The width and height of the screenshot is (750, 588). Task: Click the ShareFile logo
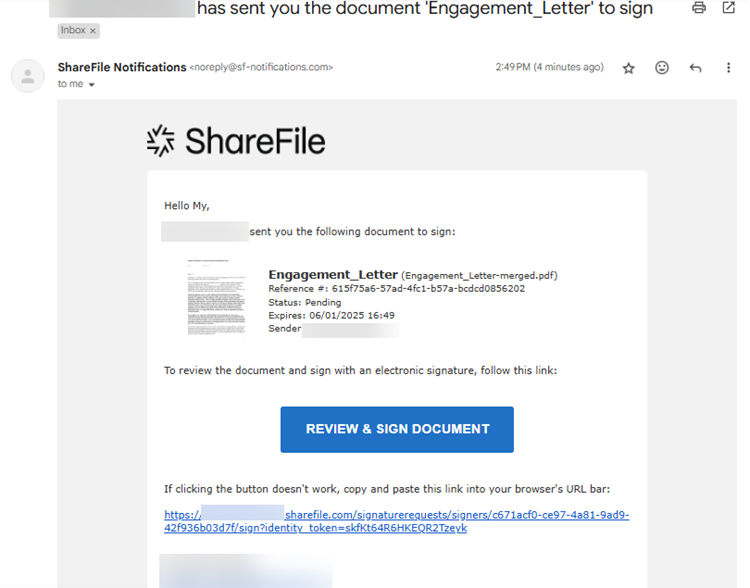point(236,141)
